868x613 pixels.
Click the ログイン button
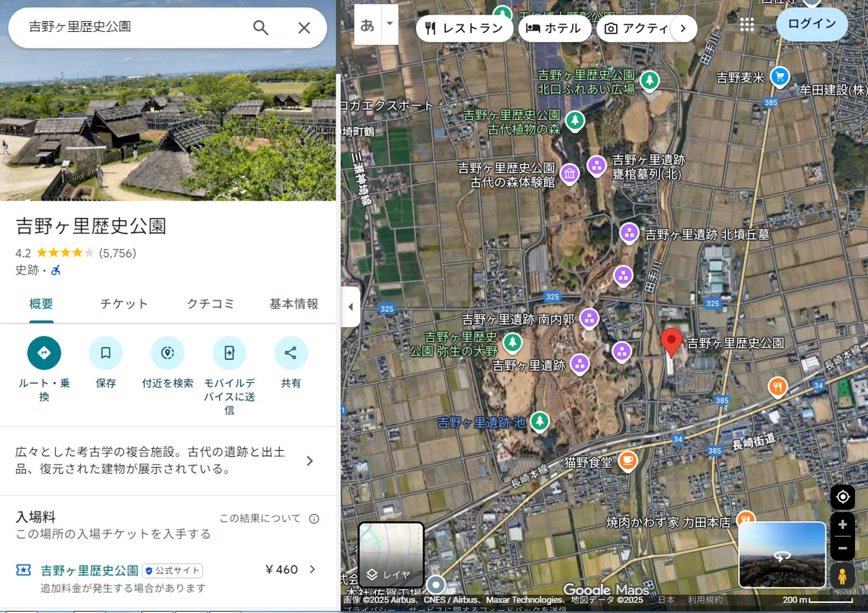812,24
